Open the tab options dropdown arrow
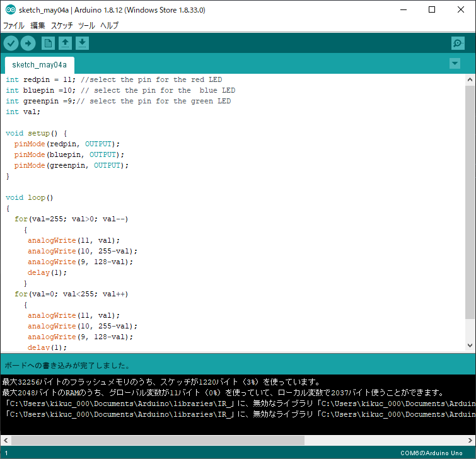Image resolution: width=476 pixels, height=459 pixels. click(455, 64)
